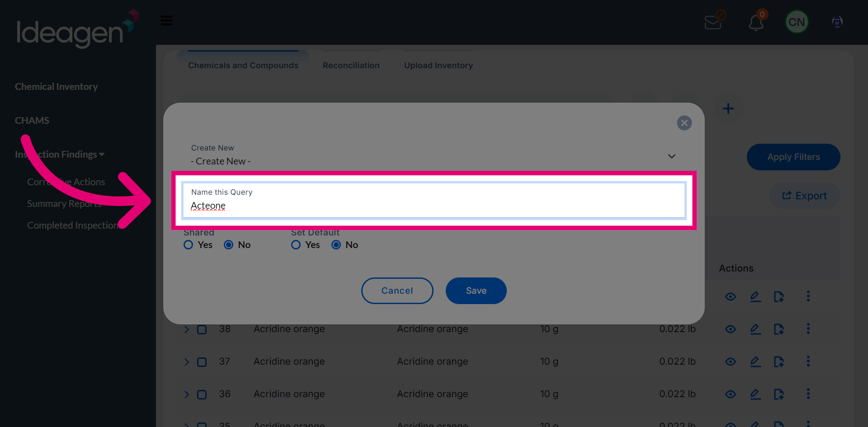Image resolution: width=868 pixels, height=427 pixels.
Task: Duplicate record 36 with document icon
Action: [778, 394]
